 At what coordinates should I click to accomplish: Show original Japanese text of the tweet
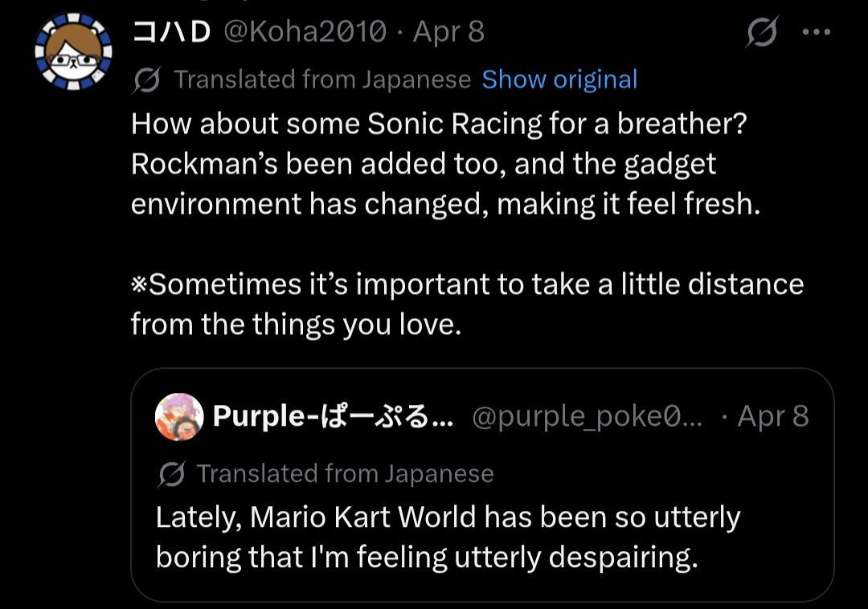pos(559,80)
